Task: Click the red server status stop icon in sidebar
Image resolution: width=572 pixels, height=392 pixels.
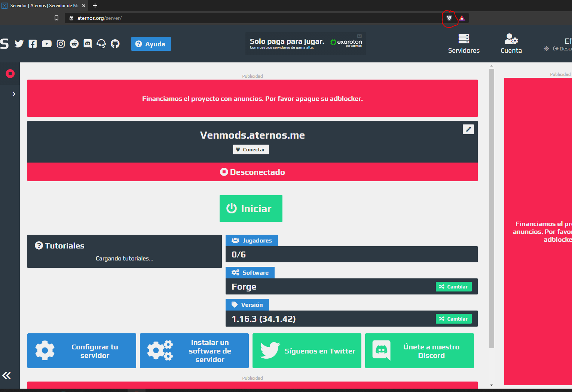Action: (x=10, y=74)
